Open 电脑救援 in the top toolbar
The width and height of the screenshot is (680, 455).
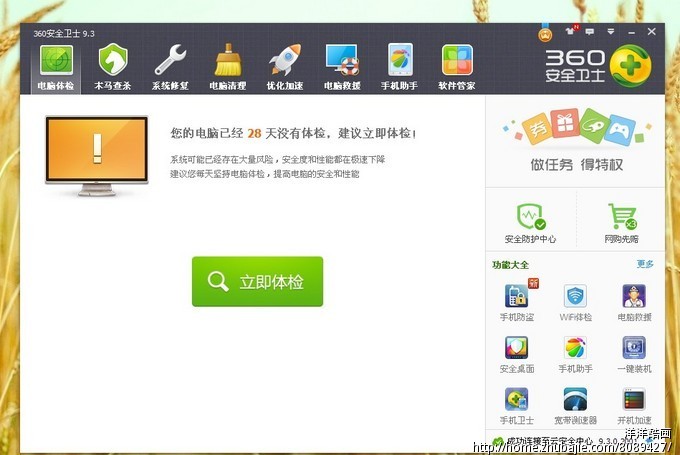click(342, 67)
